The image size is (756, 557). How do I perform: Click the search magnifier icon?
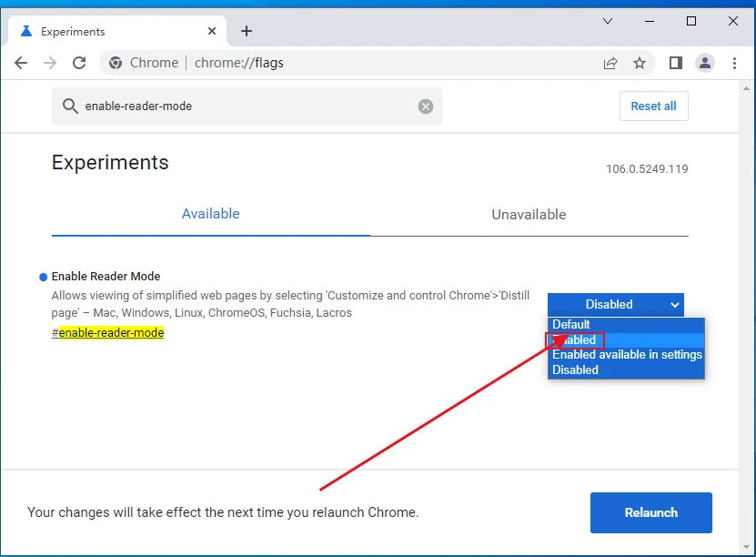70,106
